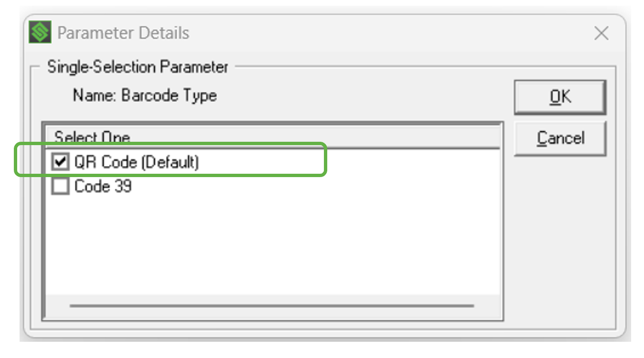644x358 pixels.
Task: Uncheck the QR Code (Default) option
Action: click(x=61, y=161)
